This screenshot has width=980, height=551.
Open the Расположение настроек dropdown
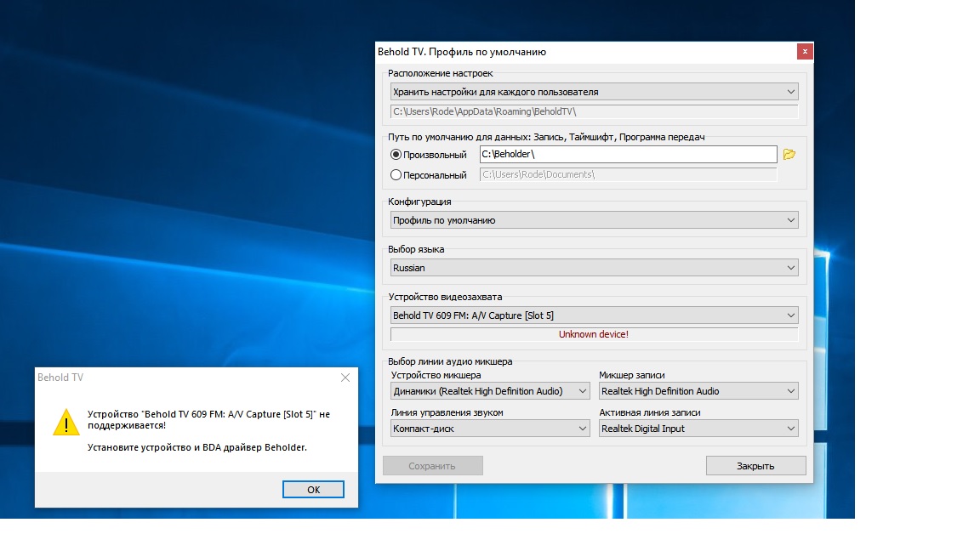[595, 92]
